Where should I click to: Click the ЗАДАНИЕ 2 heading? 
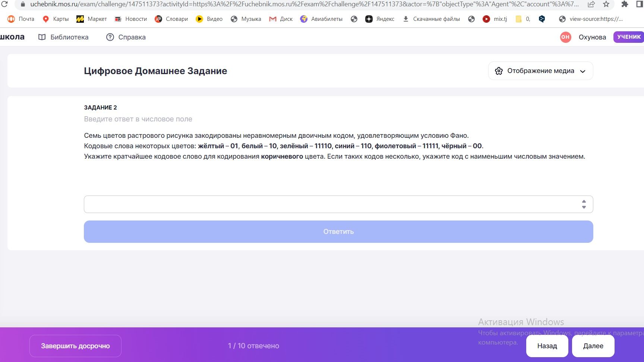(101, 108)
